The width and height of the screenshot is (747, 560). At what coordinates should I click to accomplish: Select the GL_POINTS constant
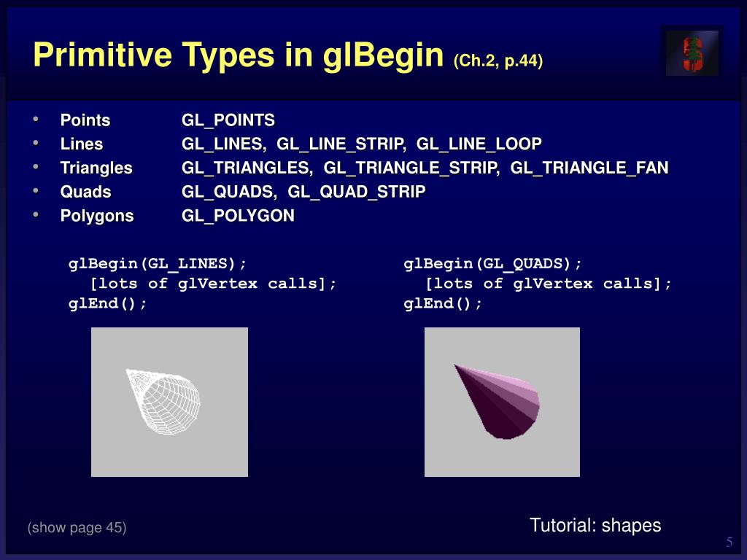pyautogui.click(x=228, y=120)
